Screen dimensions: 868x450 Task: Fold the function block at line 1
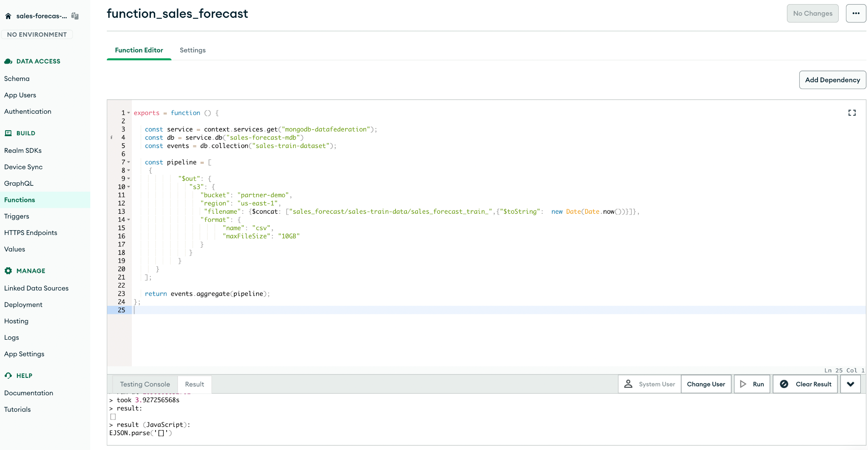[129, 113]
